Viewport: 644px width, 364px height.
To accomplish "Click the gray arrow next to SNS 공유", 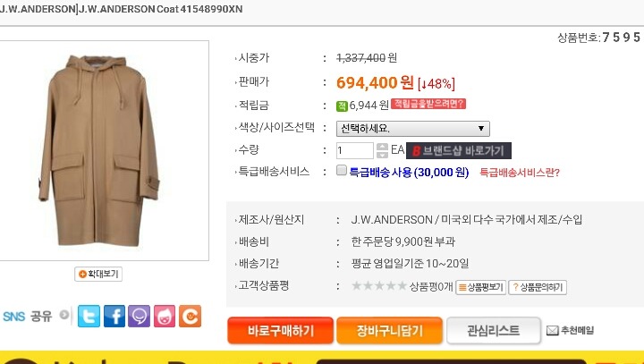I will coord(64,315).
